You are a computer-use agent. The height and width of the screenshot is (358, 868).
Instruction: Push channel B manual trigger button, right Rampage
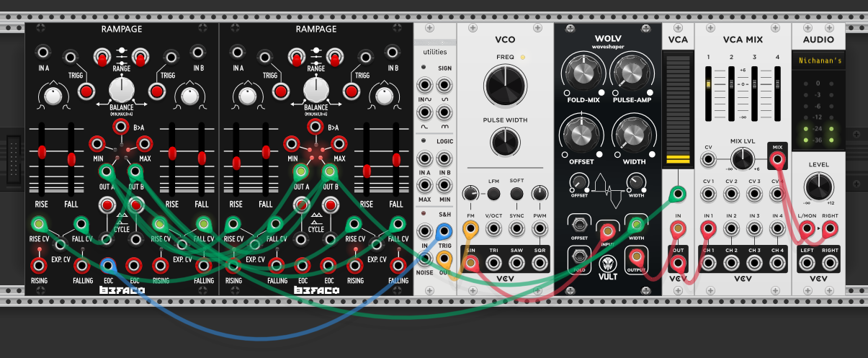pyautogui.click(x=351, y=91)
